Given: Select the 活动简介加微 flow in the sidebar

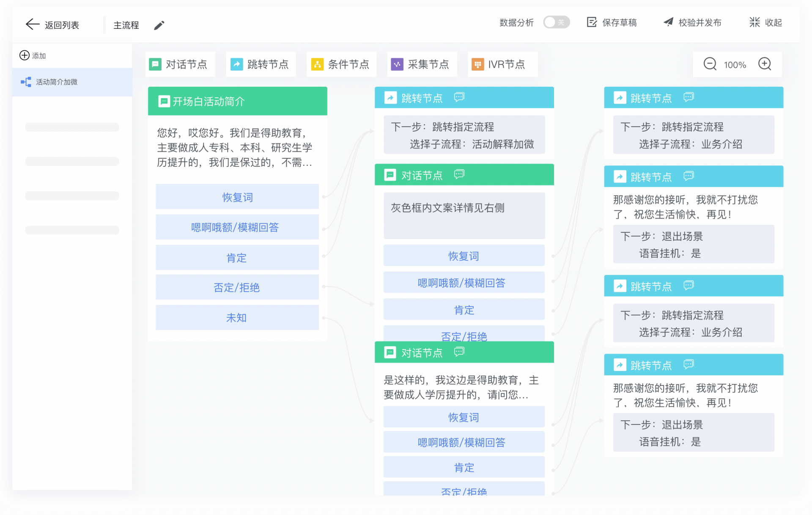Looking at the screenshot, I should tap(56, 82).
